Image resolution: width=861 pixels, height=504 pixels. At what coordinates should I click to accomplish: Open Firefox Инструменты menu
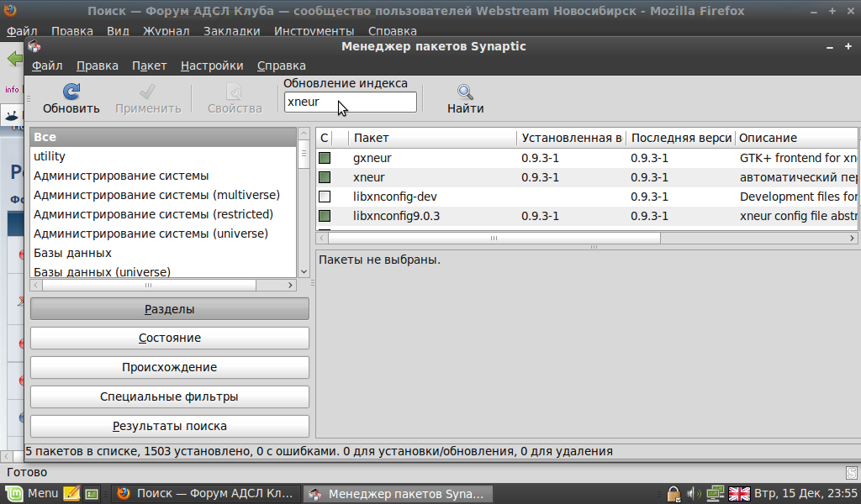tap(314, 31)
